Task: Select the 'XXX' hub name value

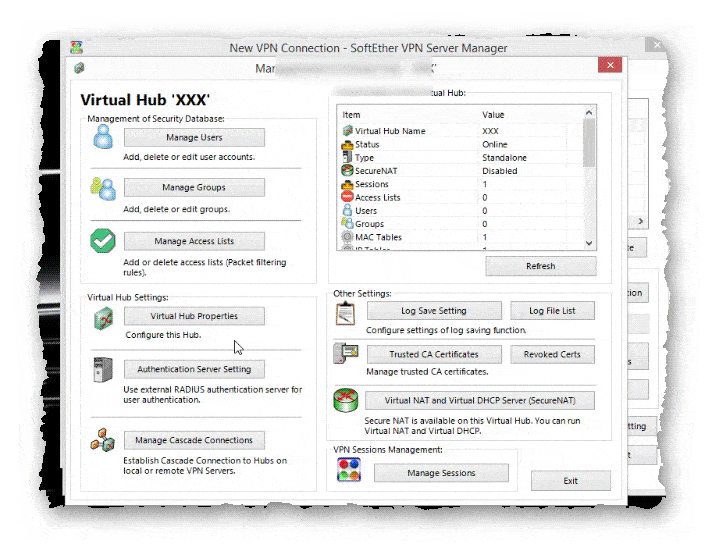Action: pyautogui.click(x=490, y=131)
